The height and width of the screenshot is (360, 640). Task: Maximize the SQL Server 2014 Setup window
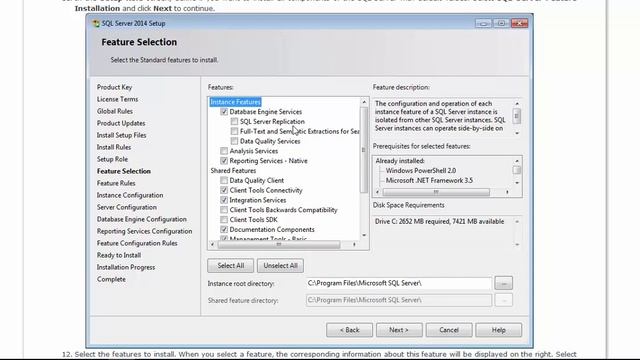pyautogui.click(x=501, y=23)
